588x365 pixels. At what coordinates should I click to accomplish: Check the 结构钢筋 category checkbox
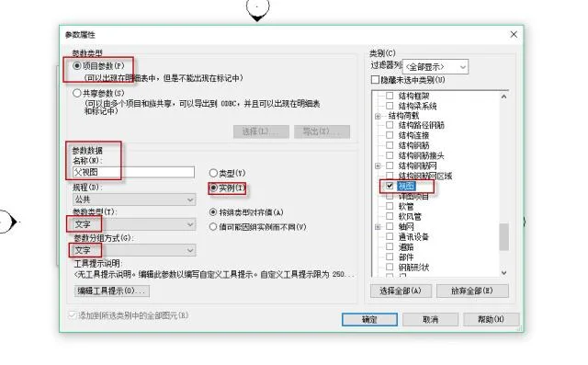point(390,145)
